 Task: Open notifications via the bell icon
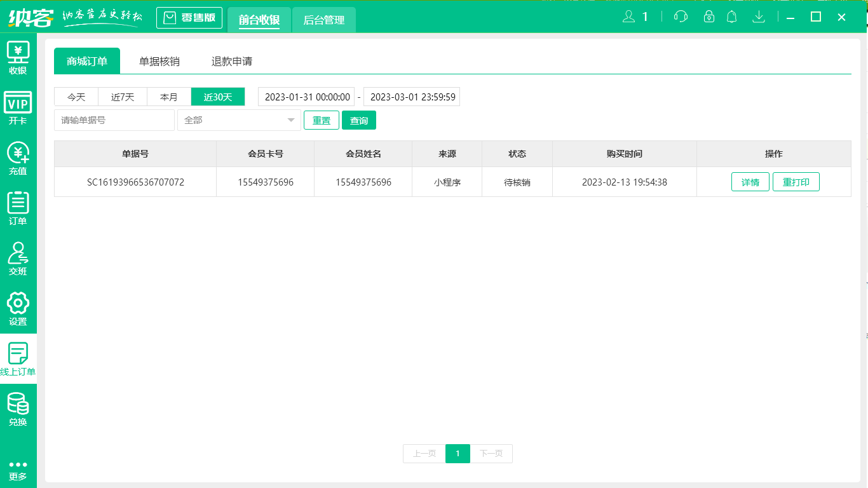[731, 17]
